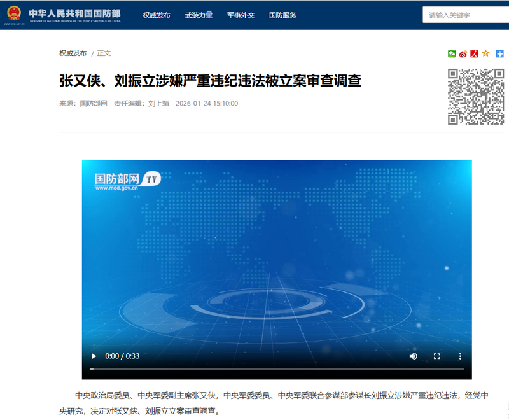Go to 军事外交 section
Screen dimensions: 509x420
(x=241, y=15)
